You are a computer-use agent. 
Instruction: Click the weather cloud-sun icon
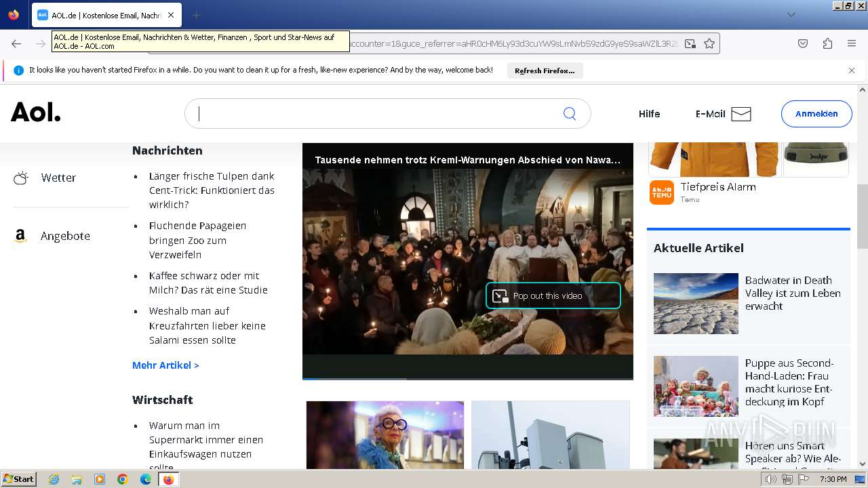(x=21, y=178)
